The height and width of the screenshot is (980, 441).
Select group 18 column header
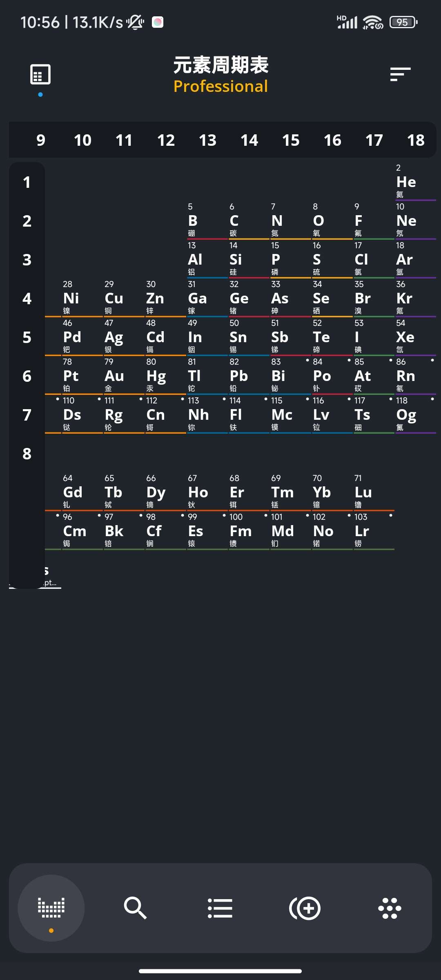coord(416,140)
